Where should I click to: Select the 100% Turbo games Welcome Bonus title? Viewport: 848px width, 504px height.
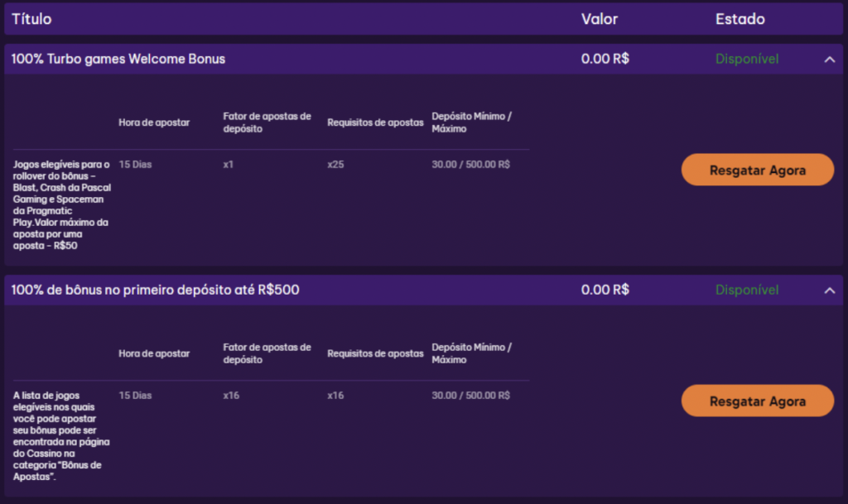click(118, 59)
